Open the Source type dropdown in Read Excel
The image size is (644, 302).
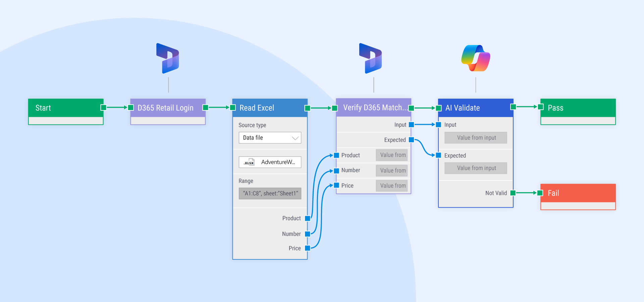(x=270, y=138)
